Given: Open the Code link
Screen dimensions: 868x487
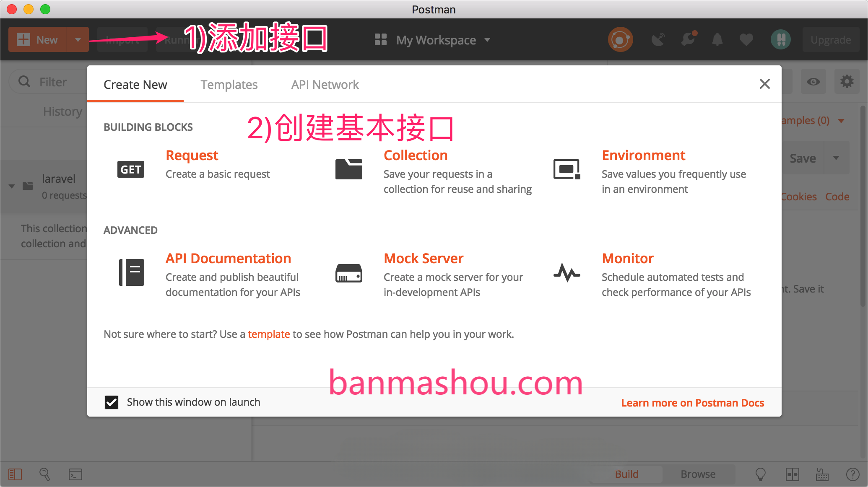Looking at the screenshot, I should coord(837,197).
